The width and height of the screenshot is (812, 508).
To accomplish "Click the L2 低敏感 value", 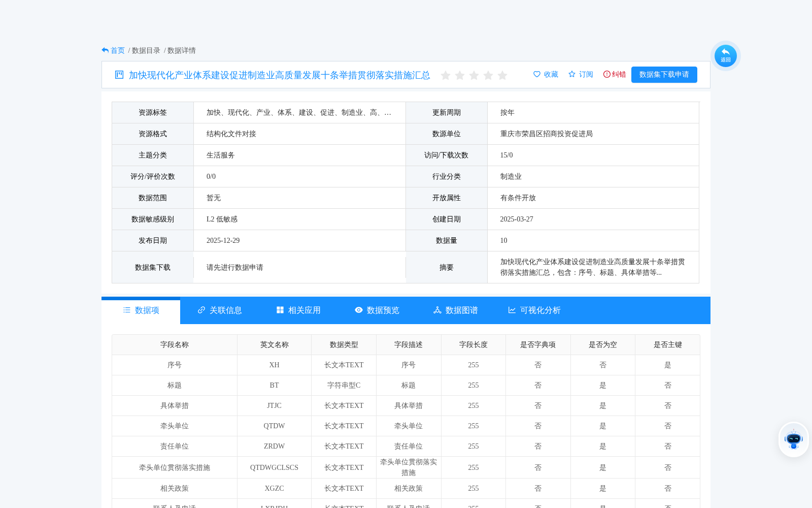I will point(222,219).
